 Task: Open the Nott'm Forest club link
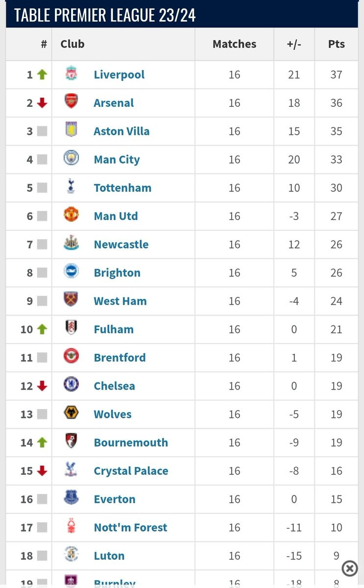[x=130, y=527]
